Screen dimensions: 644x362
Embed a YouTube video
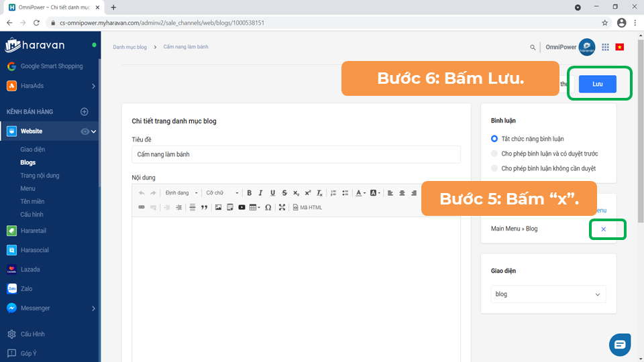[241, 207]
